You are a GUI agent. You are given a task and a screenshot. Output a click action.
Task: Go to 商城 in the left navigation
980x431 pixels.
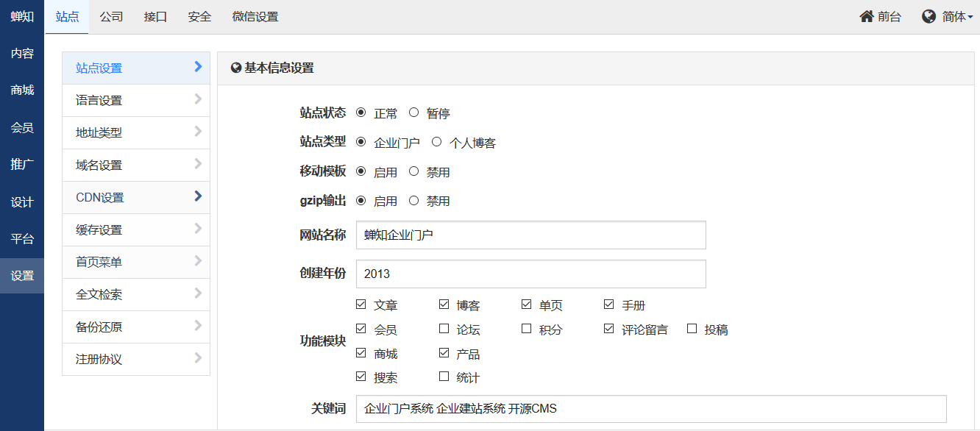[22, 90]
